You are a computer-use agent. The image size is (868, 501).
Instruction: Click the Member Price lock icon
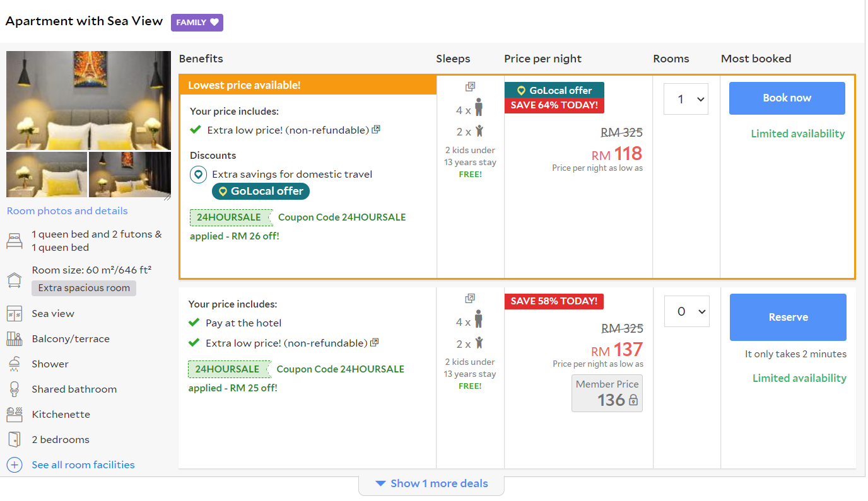tap(633, 401)
